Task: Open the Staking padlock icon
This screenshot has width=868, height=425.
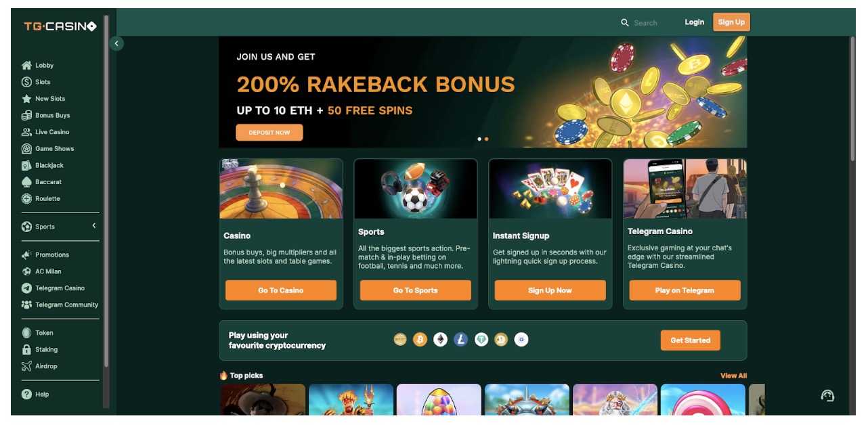Action: (26, 350)
